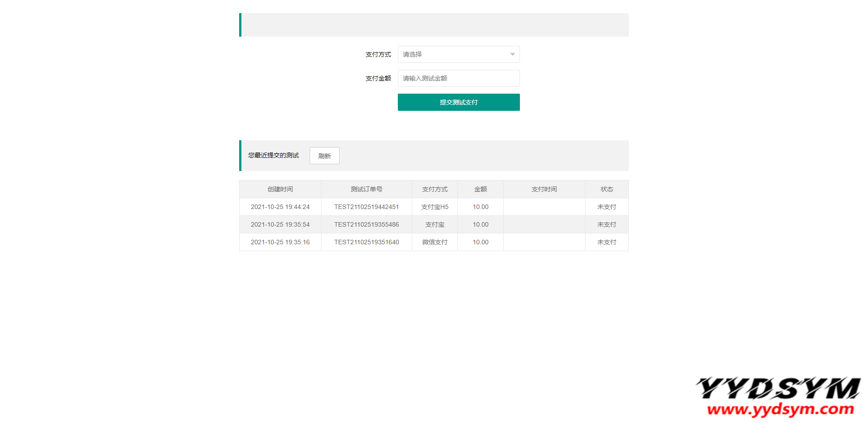This screenshot has height=423, width=868.
Task: Click the 金额 column header
Action: point(480,189)
